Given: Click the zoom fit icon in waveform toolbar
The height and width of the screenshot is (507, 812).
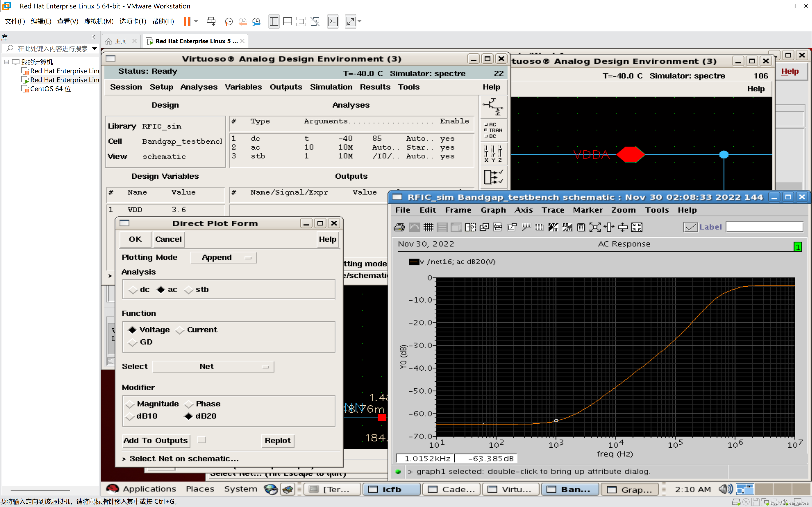Looking at the screenshot, I should coord(595,227).
